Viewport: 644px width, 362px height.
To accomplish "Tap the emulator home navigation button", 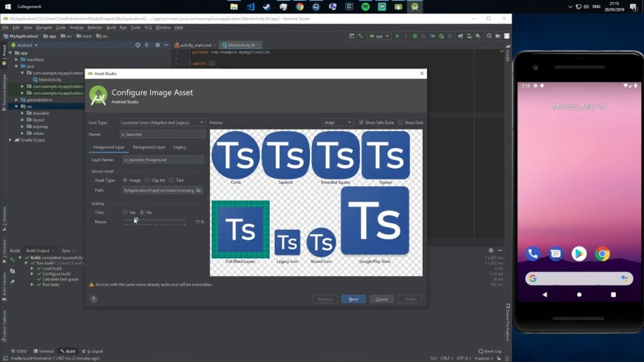I will point(579,295).
